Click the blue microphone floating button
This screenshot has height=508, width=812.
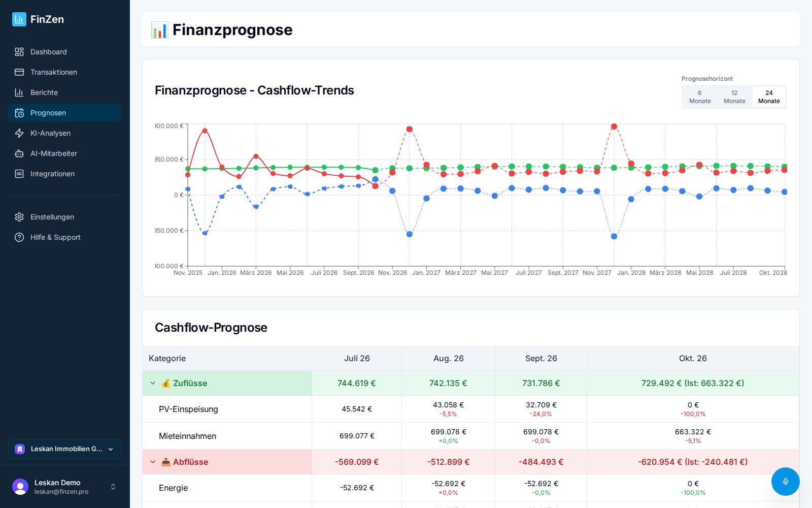point(785,482)
